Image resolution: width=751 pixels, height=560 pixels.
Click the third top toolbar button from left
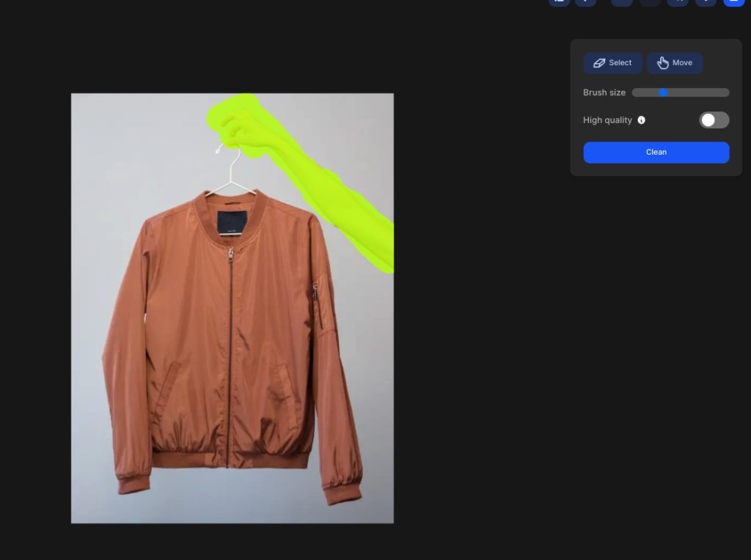pyautogui.click(x=622, y=2)
